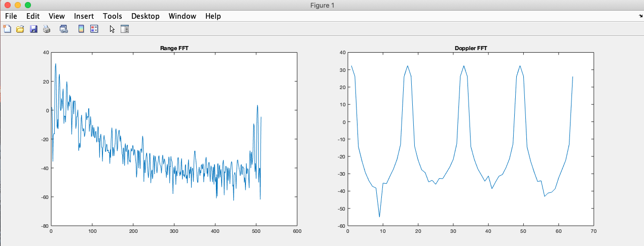Create a new figure with toolbar icon

tap(7, 29)
